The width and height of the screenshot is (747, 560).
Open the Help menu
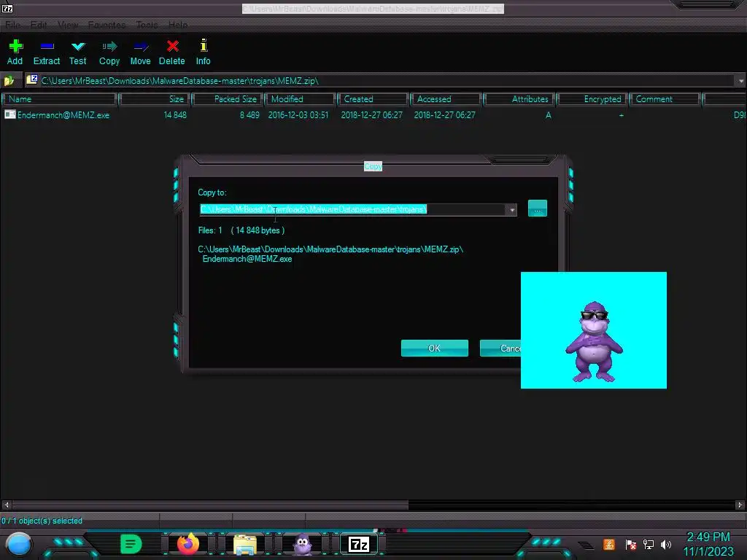point(178,25)
